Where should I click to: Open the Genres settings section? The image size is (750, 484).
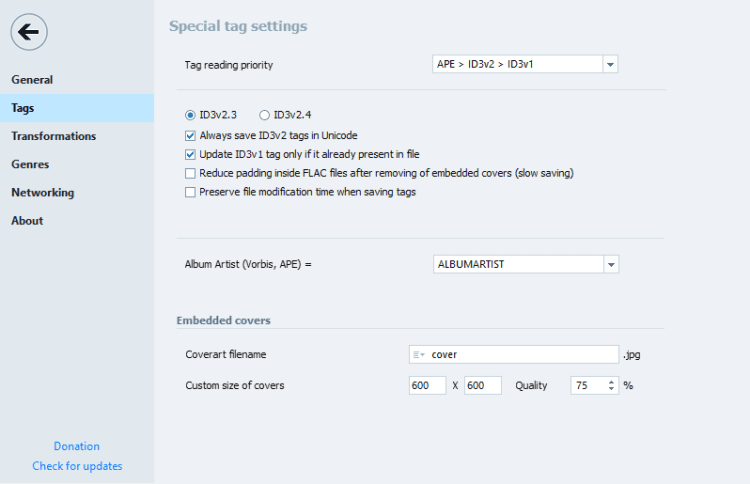pos(30,164)
